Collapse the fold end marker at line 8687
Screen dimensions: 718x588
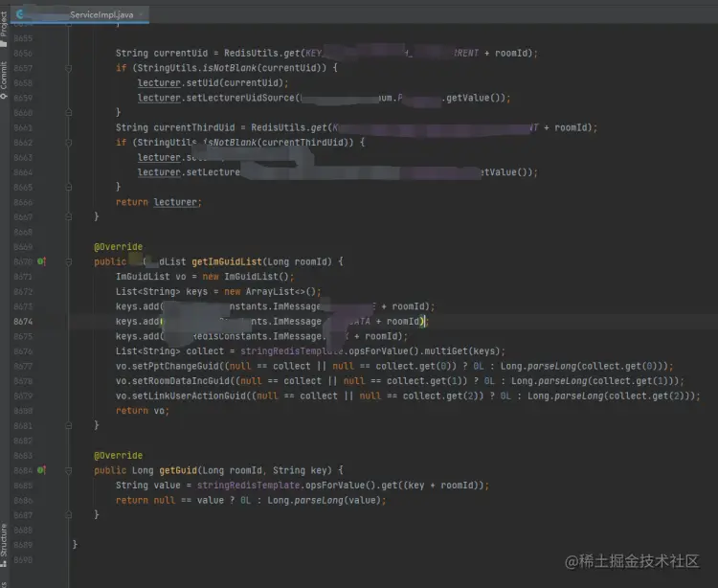tap(69, 514)
